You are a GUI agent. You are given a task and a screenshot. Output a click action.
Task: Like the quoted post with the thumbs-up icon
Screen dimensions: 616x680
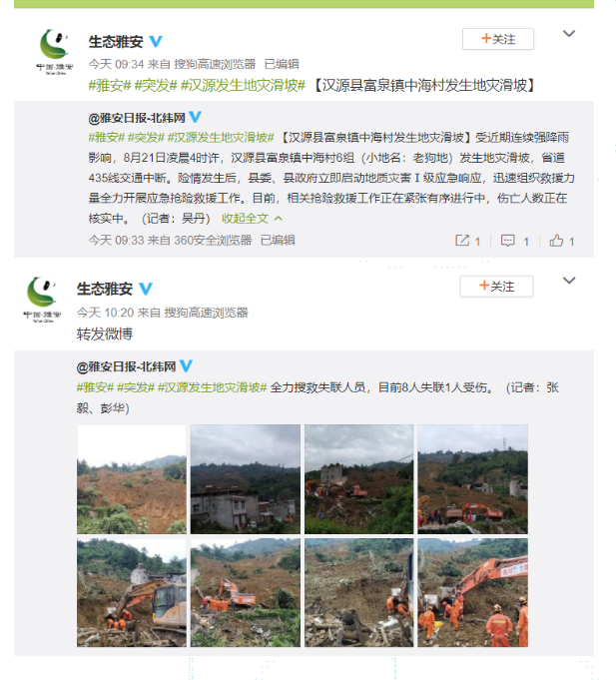click(556, 241)
